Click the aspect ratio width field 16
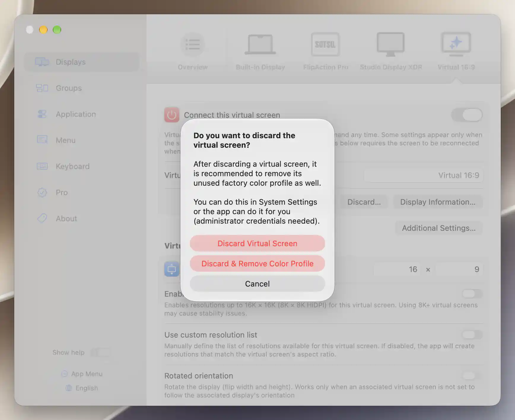Image resolution: width=515 pixels, height=420 pixels. click(397, 269)
